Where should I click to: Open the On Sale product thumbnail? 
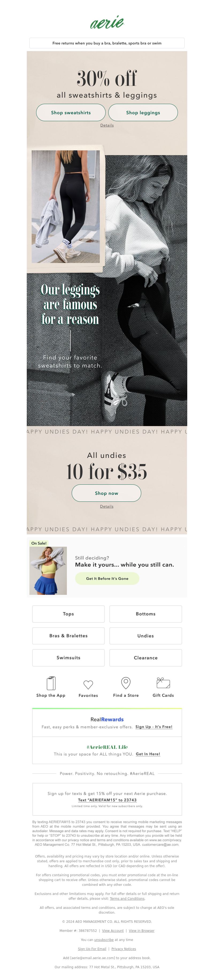tap(48, 570)
